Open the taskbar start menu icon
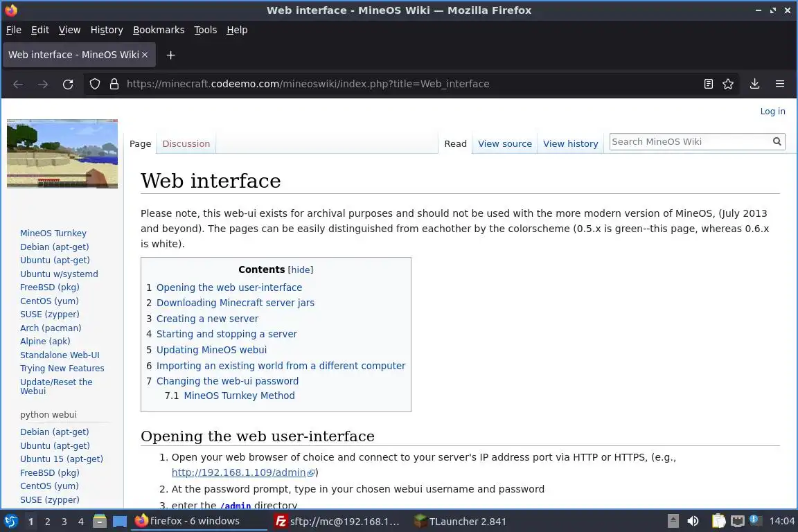The width and height of the screenshot is (798, 532). (10, 521)
